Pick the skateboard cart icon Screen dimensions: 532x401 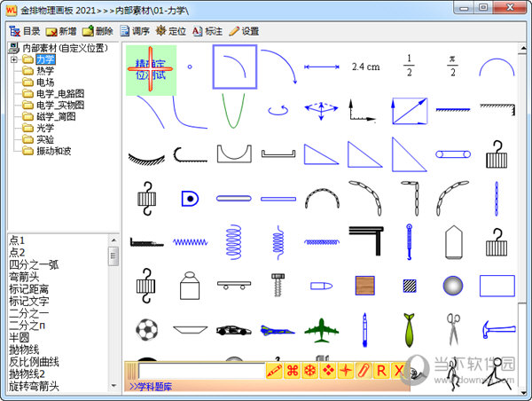coord(234,285)
